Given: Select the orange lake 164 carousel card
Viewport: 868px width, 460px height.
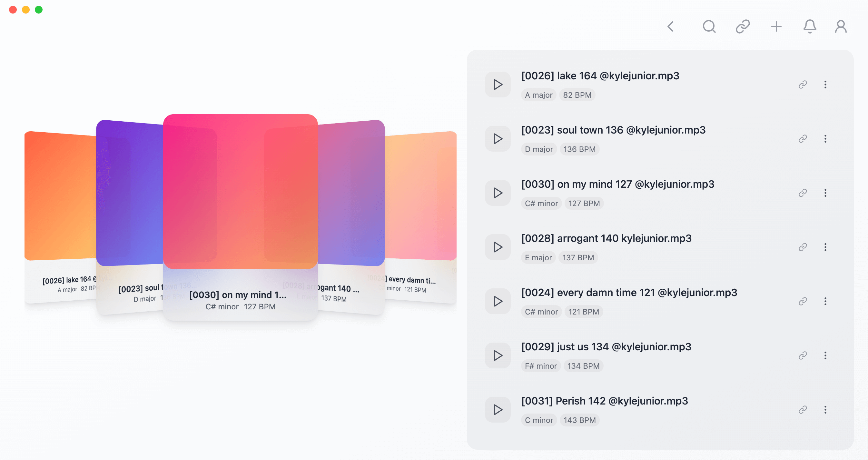Looking at the screenshot, I should [61, 202].
